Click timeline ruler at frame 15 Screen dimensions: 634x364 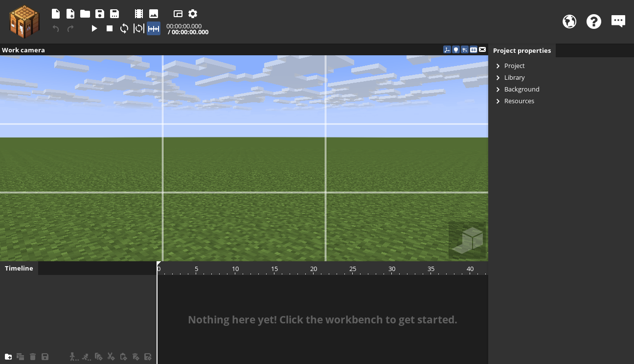pyautogui.click(x=274, y=269)
